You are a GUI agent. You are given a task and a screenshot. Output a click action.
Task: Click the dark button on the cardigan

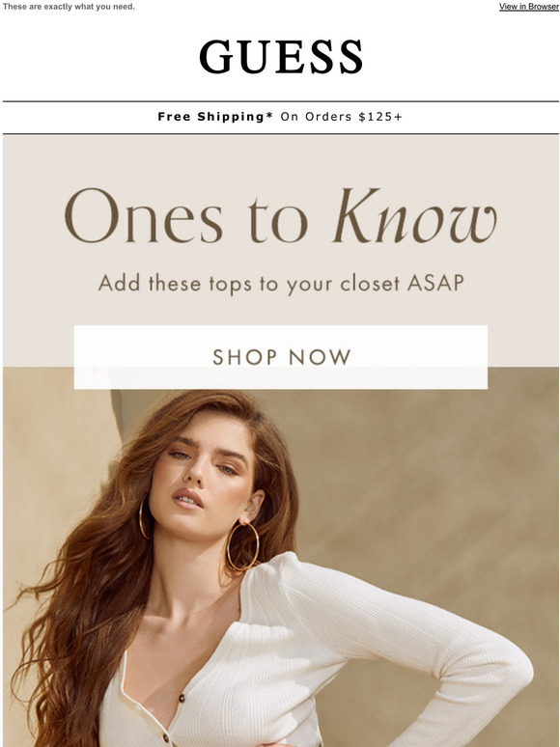(x=182, y=698)
